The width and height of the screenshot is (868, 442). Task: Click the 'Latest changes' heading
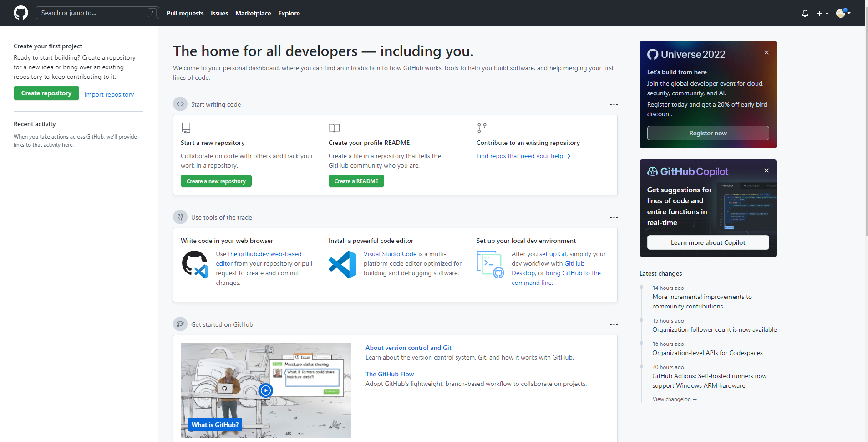point(660,273)
